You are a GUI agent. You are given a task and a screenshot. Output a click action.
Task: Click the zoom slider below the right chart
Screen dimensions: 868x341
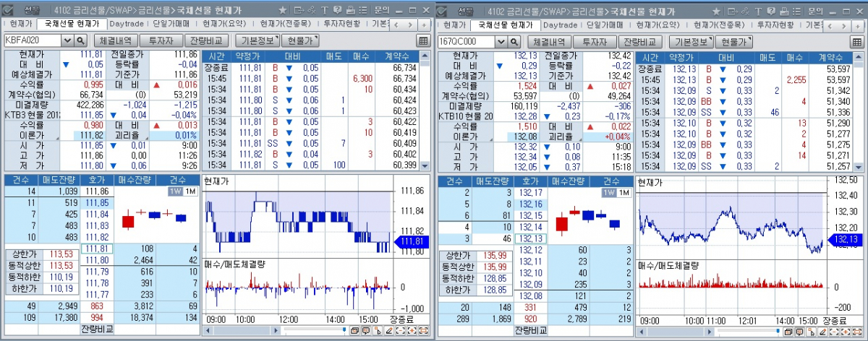tap(749, 329)
